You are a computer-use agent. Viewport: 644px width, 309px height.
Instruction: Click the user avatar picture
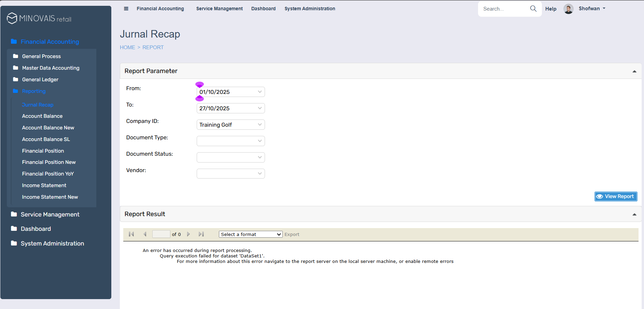coord(568,9)
